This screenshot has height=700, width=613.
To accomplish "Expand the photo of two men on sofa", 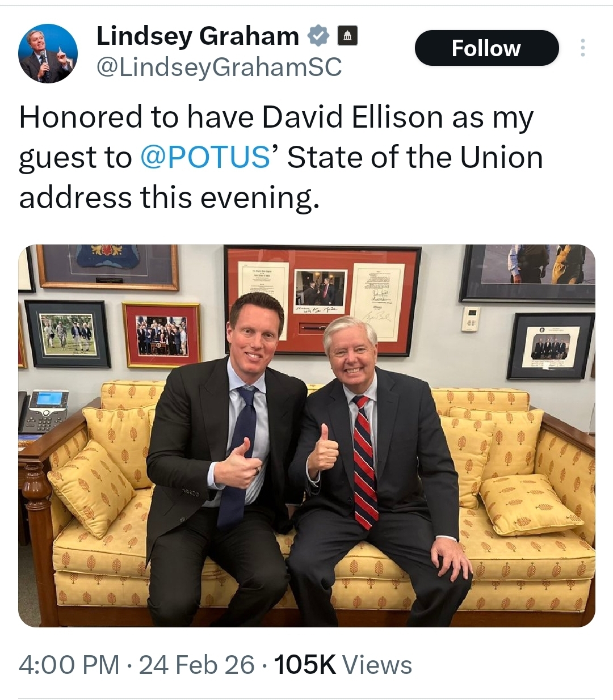I will pyautogui.click(x=306, y=435).
